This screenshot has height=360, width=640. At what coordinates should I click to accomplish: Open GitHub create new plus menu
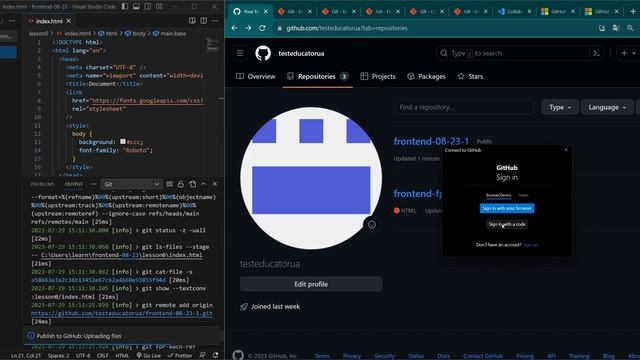628,53
